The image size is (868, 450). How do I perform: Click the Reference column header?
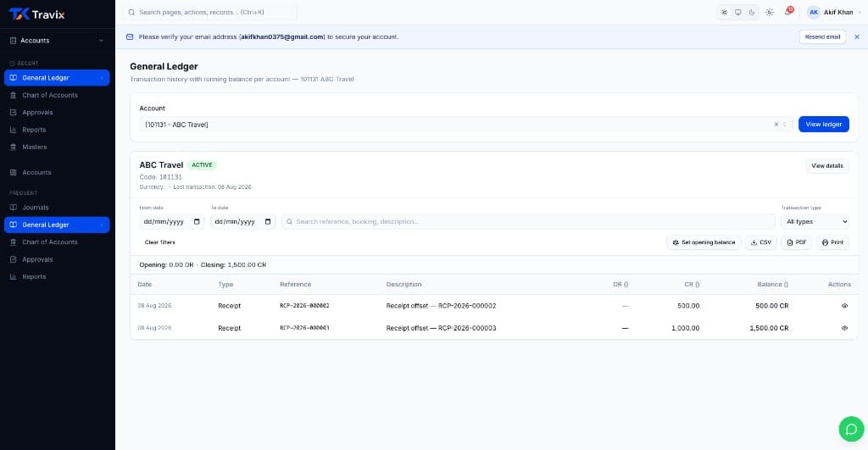(x=295, y=285)
